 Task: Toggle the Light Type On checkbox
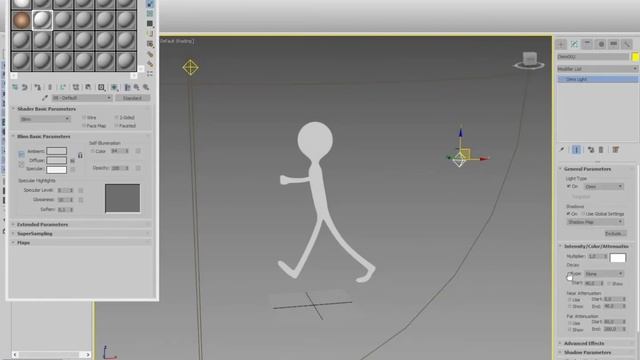[x=569, y=186]
